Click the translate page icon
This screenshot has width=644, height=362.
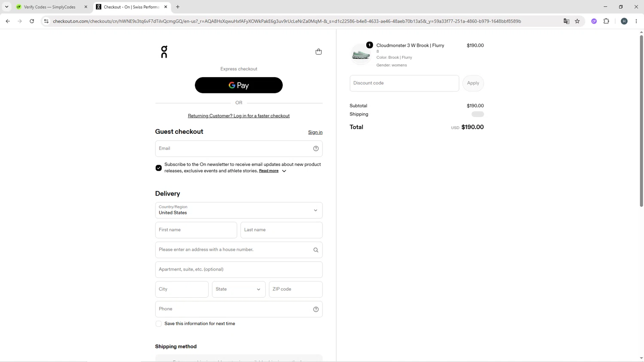pos(566,21)
